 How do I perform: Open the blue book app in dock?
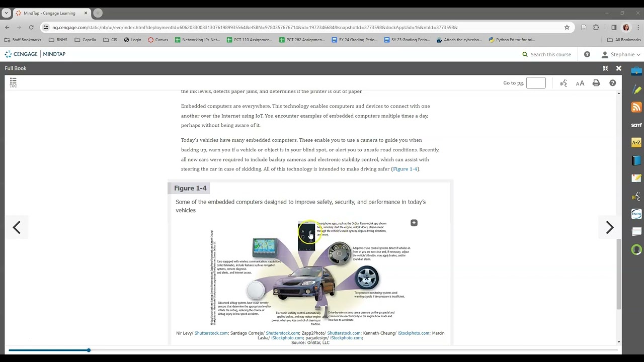[636, 161]
